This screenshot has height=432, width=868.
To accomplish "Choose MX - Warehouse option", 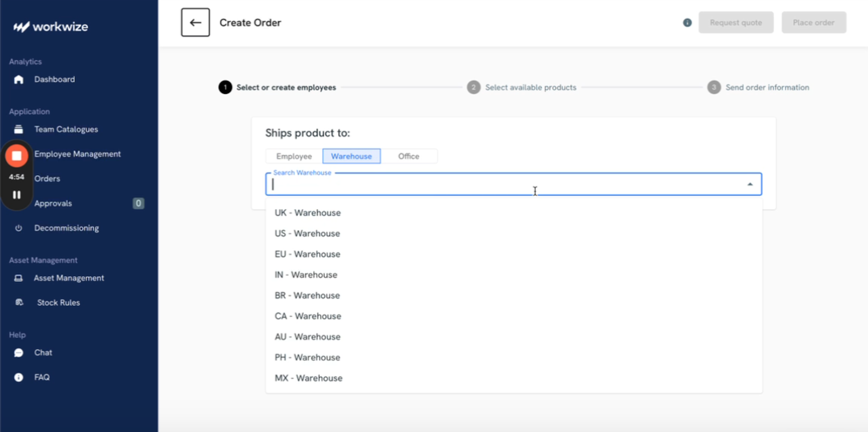I will point(308,378).
